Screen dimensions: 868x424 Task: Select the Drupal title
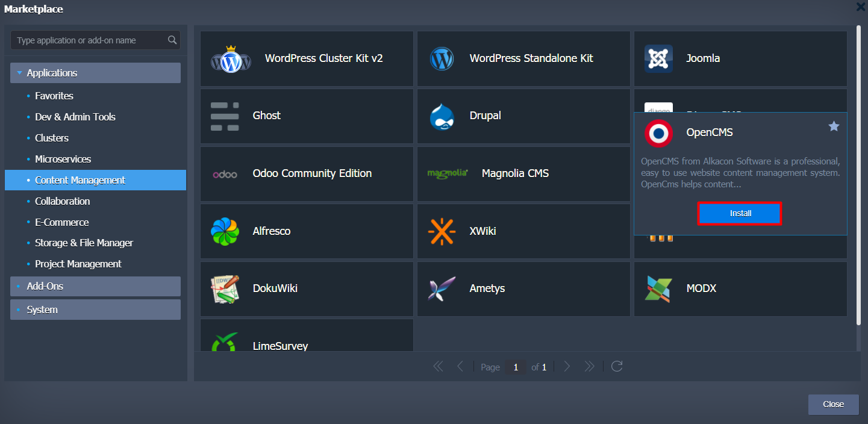pyautogui.click(x=486, y=116)
